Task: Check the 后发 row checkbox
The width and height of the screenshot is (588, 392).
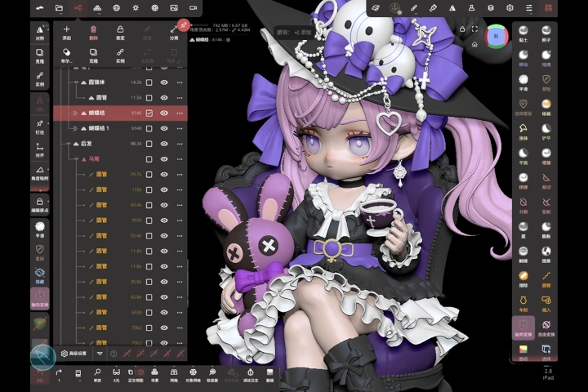Action: (149, 144)
